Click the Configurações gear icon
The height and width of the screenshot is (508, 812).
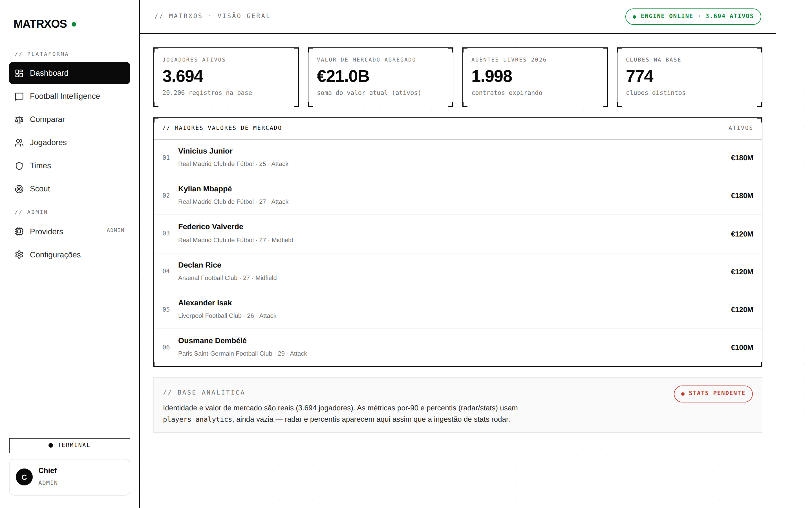19,255
